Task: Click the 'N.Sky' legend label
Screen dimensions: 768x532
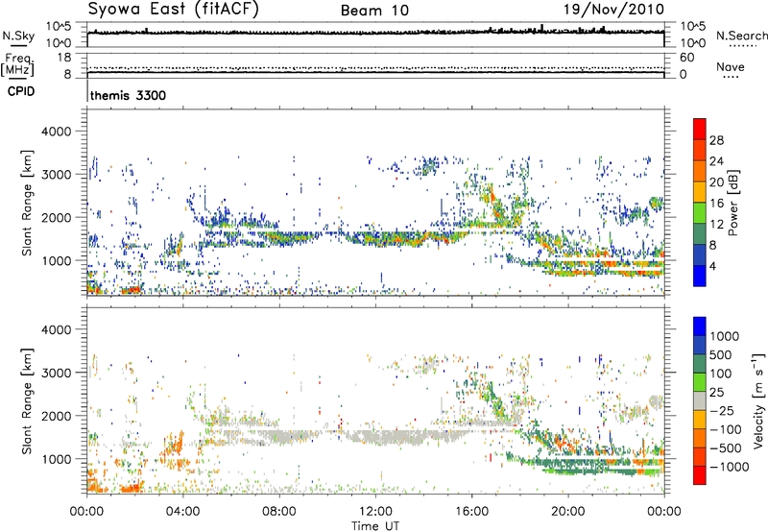Action: click(x=18, y=36)
